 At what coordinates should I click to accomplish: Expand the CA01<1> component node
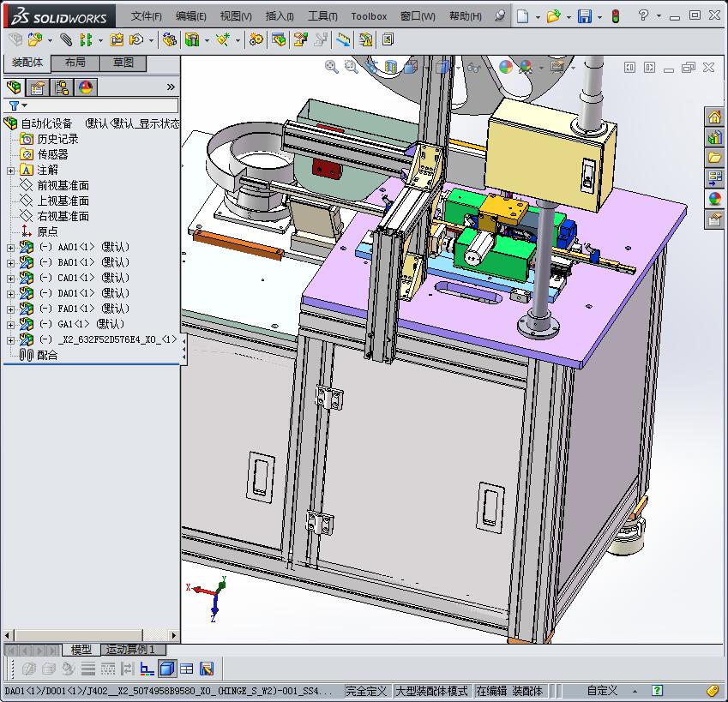10,279
